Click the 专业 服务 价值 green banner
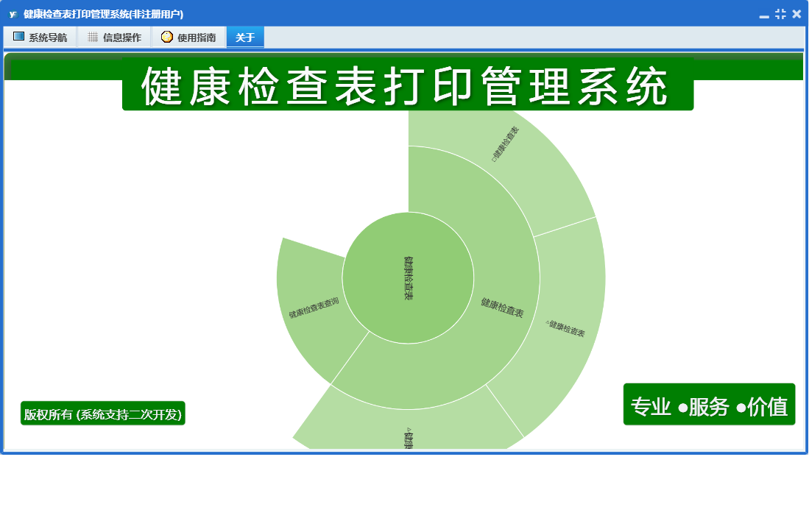 click(709, 405)
